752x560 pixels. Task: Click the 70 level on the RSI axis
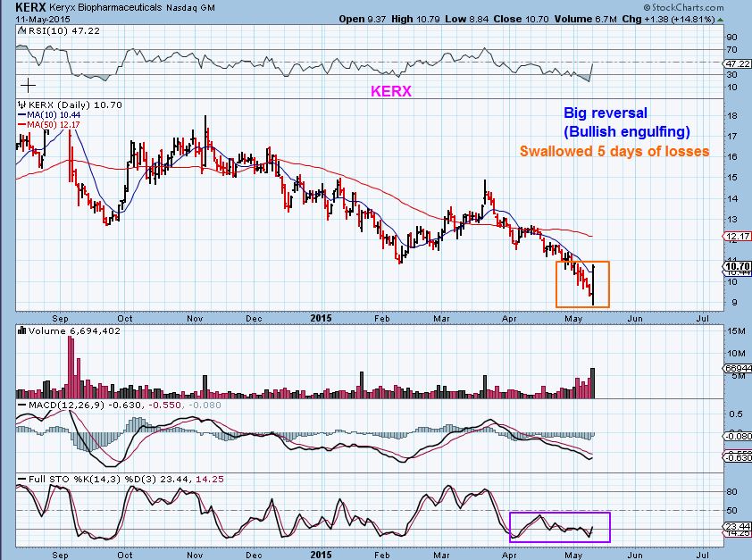[x=731, y=49]
